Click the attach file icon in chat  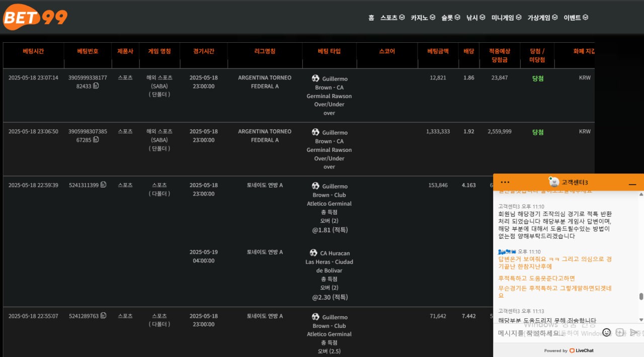point(620,332)
